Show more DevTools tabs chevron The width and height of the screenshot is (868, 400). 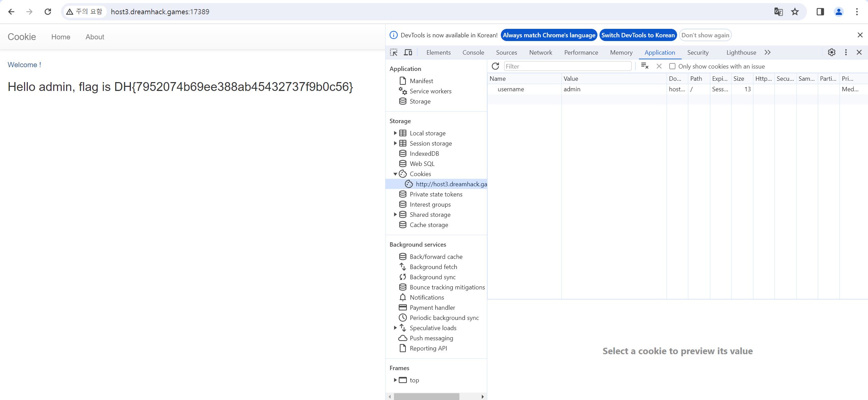click(x=768, y=52)
